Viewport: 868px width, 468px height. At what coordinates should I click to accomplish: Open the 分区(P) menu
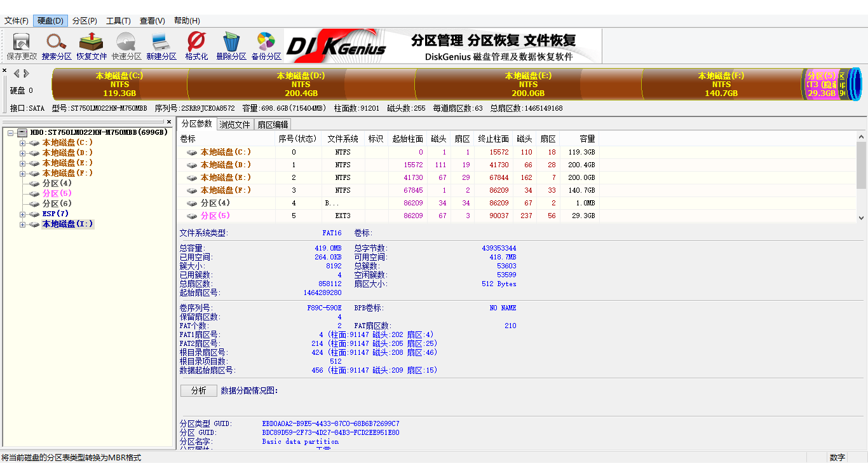[x=85, y=21]
